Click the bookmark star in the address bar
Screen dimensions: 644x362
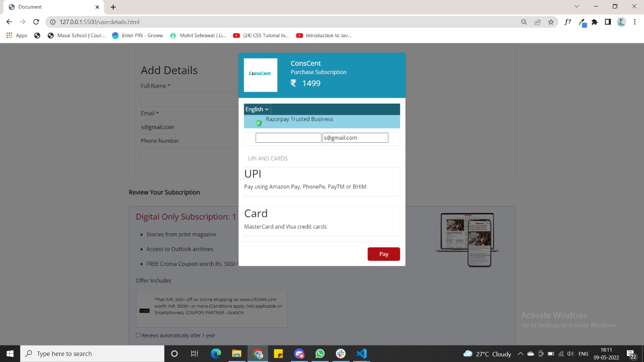(x=550, y=22)
